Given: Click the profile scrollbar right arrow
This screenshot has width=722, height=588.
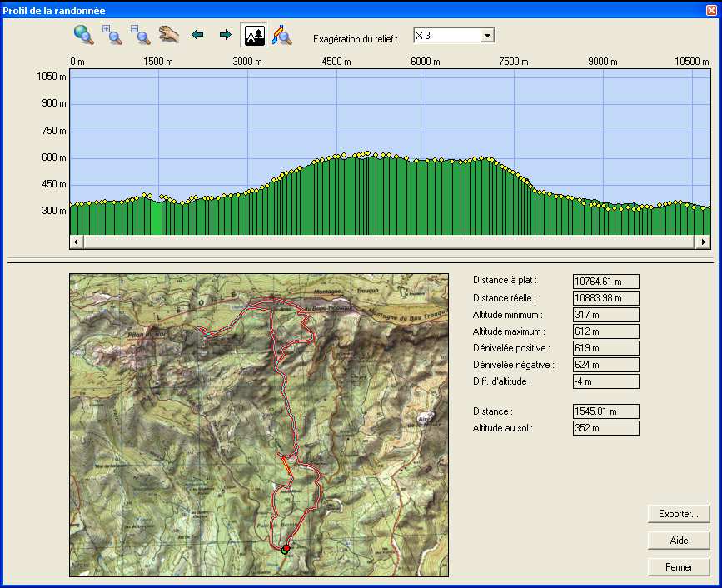Looking at the screenshot, I should click(703, 242).
